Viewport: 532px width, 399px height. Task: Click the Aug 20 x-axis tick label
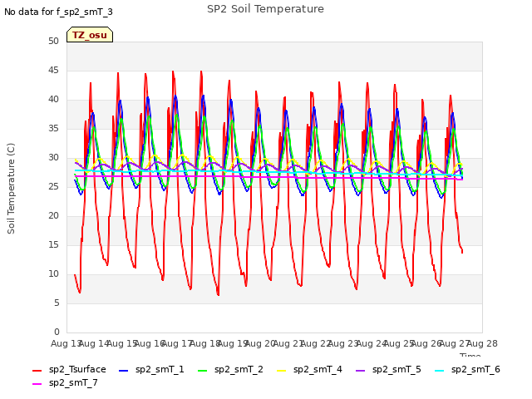pos(260,343)
